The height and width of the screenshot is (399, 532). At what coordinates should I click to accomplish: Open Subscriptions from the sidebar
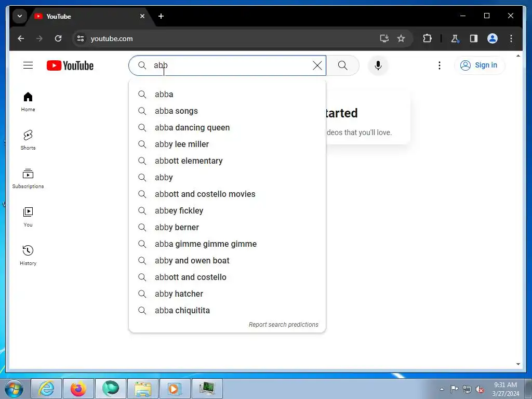tap(28, 179)
